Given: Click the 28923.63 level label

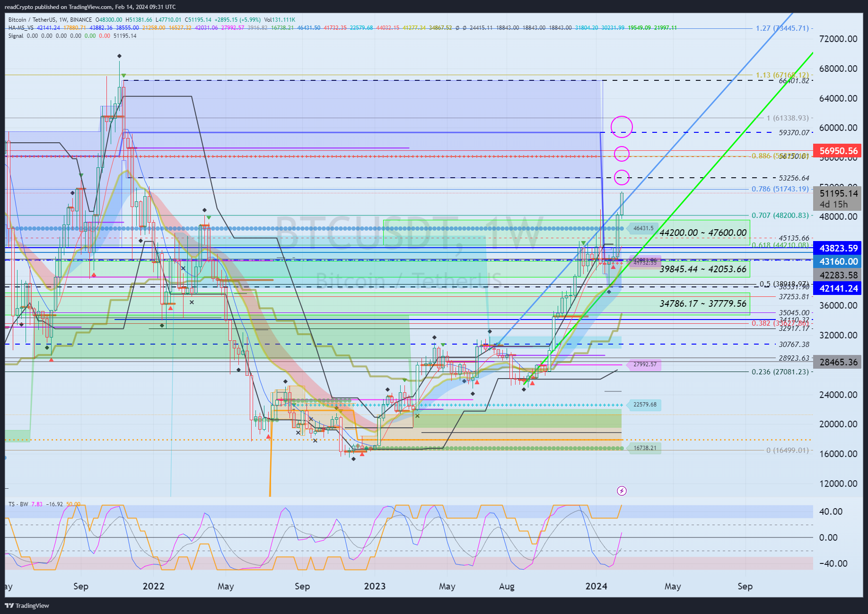Looking at the screenshot, I should point(794,358).
